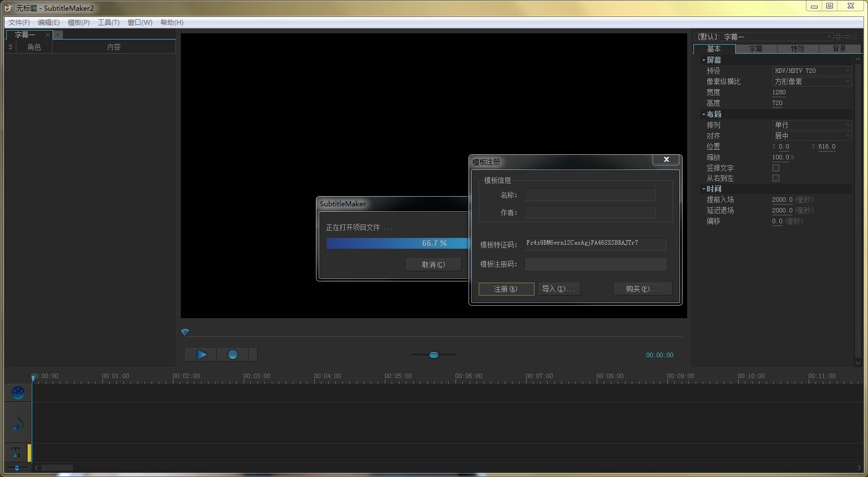Click the 取消(C) button in progress dialog
Screen dimensions: 868x477
[433, 264]
